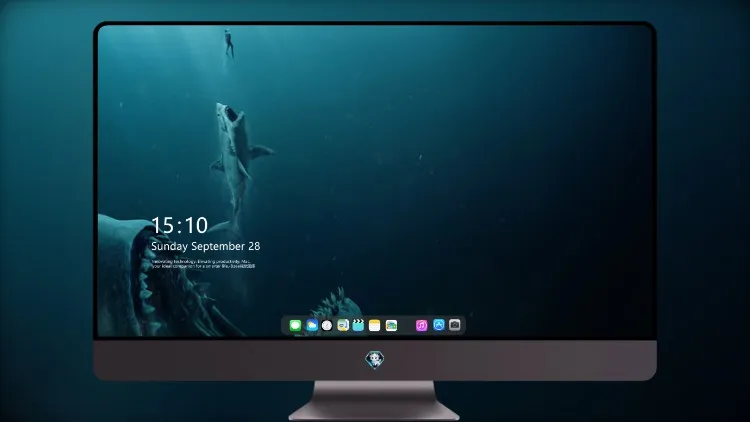Open the photo gallery widget icon in dock

tap(391, 325)
